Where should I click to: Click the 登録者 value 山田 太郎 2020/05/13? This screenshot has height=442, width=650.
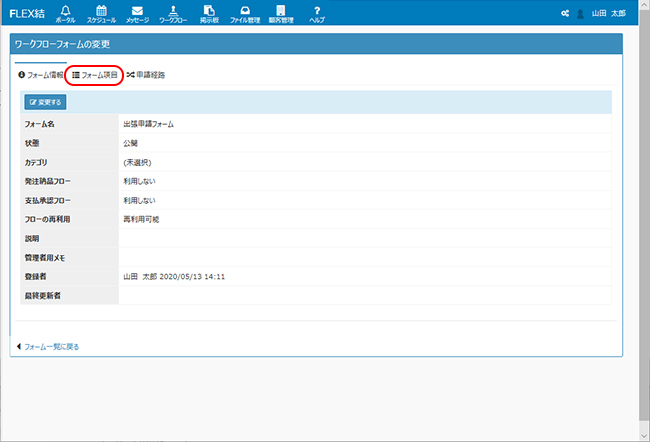tap(174, 277)
